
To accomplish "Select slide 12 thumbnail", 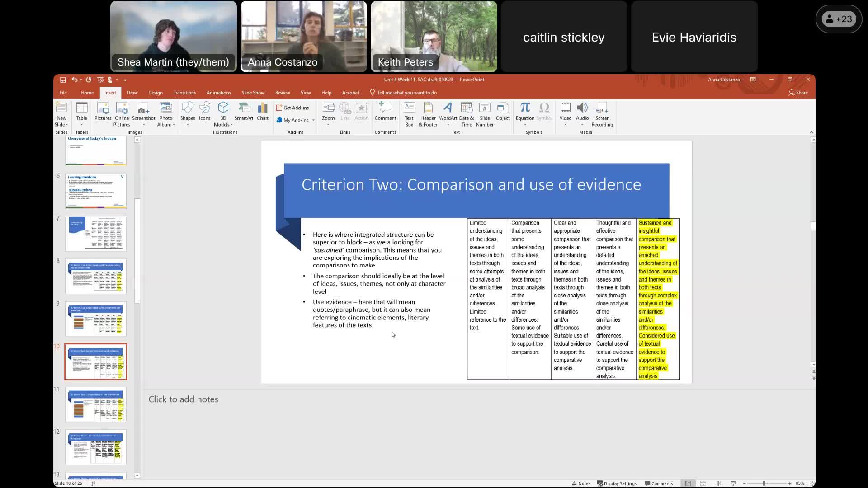I will pyautogui.click(x=95, y=447).
